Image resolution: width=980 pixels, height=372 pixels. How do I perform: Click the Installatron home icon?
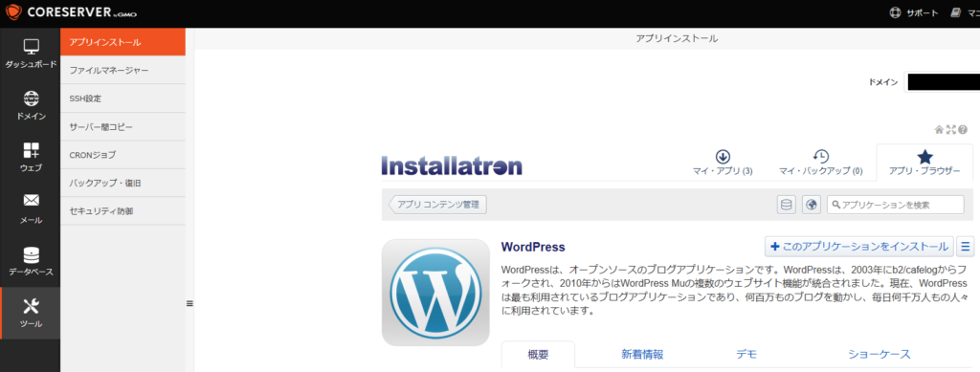pos(938,130)
